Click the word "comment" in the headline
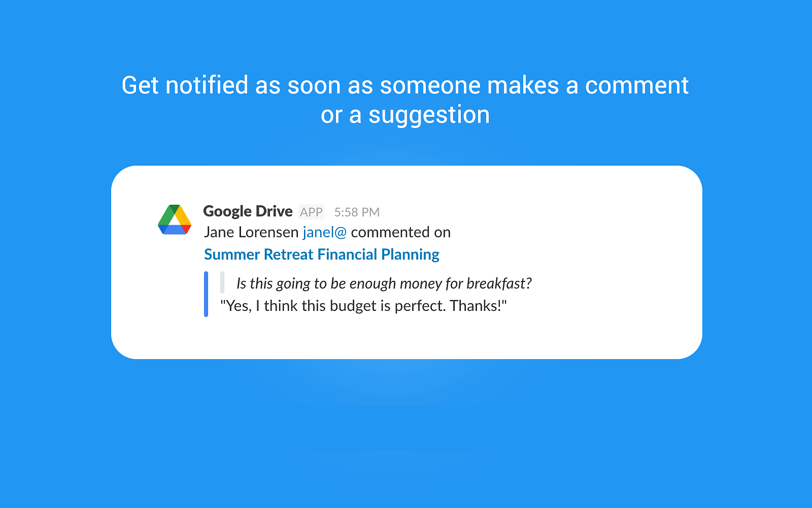 (x=636, y=85)
